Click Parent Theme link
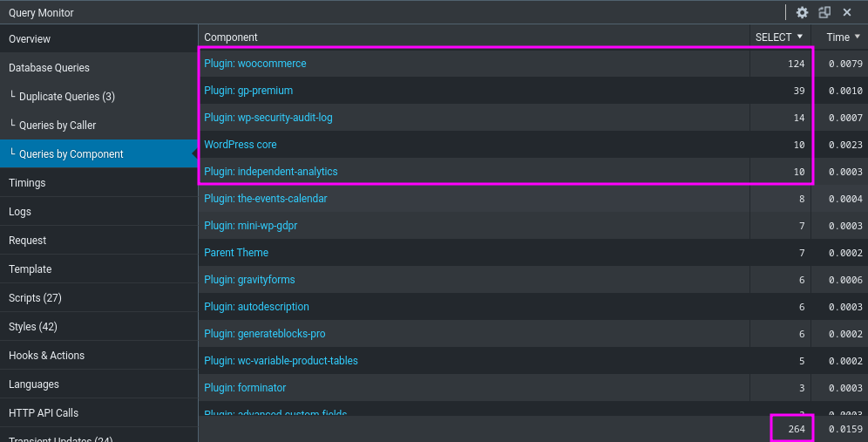Screen dimensions: 868x442 [x=236, y=253]
